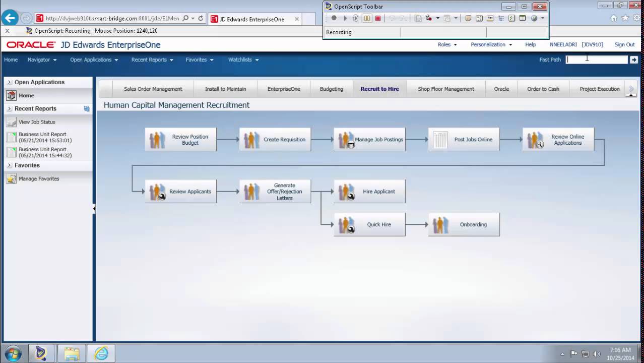
Task: Open the Open Applications dropdown menu
Action: [94, 59]
